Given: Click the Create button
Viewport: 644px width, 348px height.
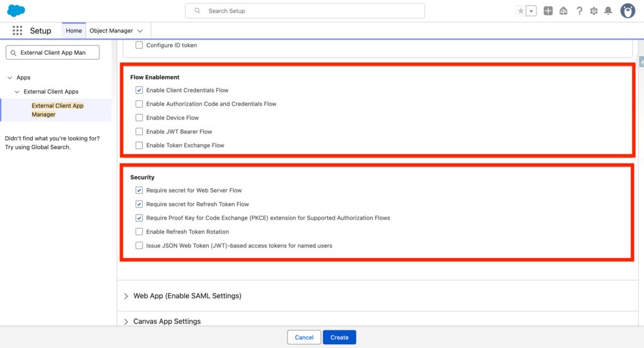Looking at the screenshot, I should point(340,337).
